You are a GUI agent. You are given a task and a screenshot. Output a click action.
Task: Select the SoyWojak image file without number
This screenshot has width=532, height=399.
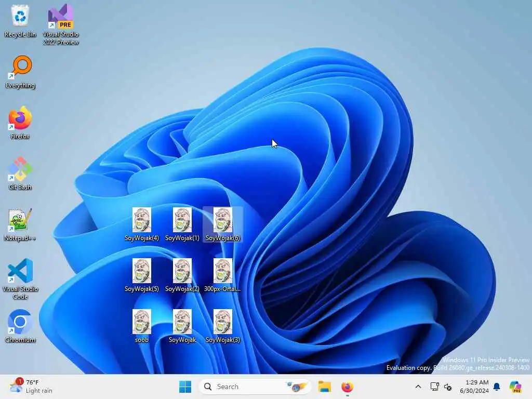pyautogui.click(x=182, y=326)
